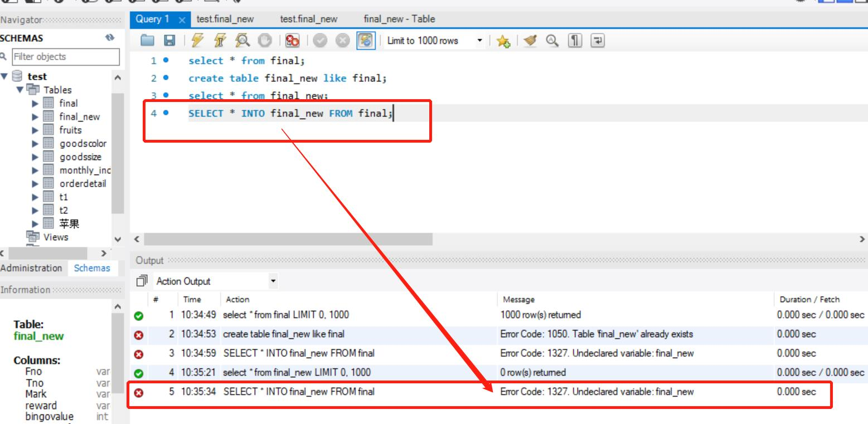
Task: Execute the query with lightning bolt
Action: (x=197, y=41)
